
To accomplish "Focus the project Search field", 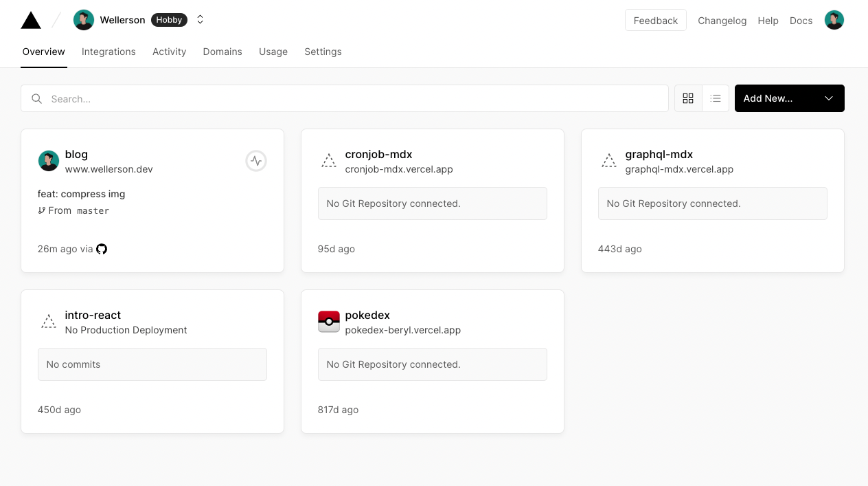I will pyautogui.click(x=345, y=98).
